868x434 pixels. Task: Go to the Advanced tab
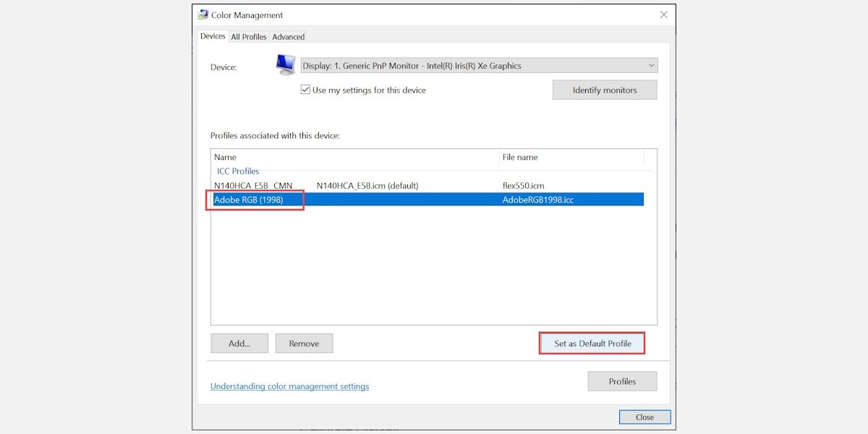click(x=288, y=37)
